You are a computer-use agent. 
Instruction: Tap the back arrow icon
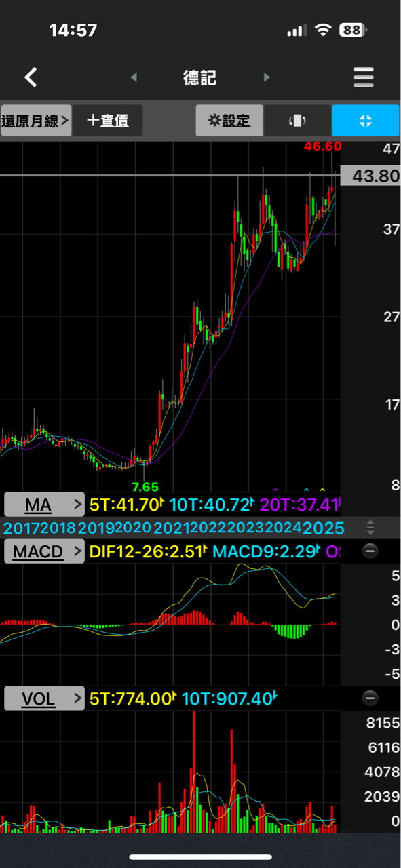point(31,77)
